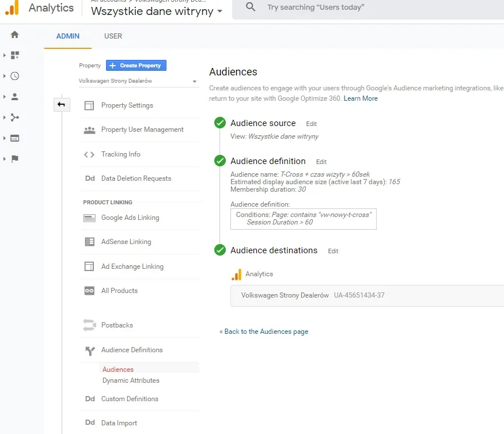Expand the Conversions sidebar arrow

(5, 159)
